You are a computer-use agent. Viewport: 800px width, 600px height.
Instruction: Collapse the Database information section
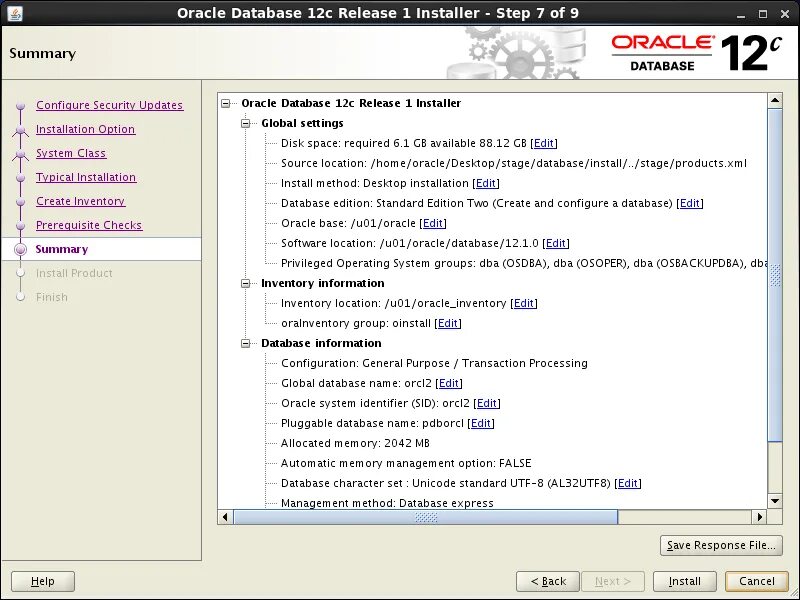(x=245, y=343)
